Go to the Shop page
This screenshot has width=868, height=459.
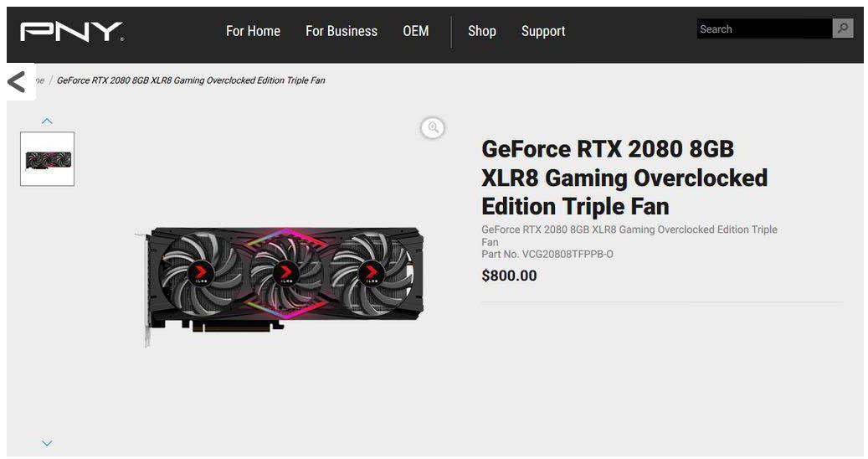coord(481,31)
